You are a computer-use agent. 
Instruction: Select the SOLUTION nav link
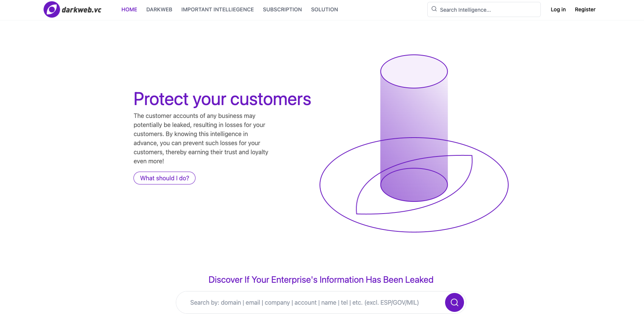click(x=324, y=9)
